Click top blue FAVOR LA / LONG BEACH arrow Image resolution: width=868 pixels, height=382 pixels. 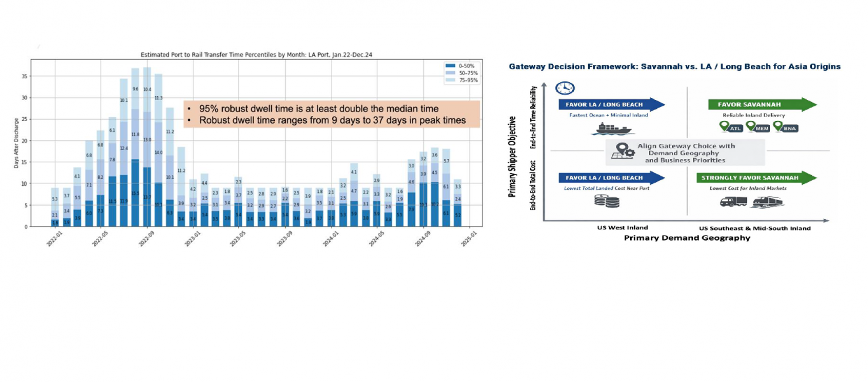coord(612,104)
